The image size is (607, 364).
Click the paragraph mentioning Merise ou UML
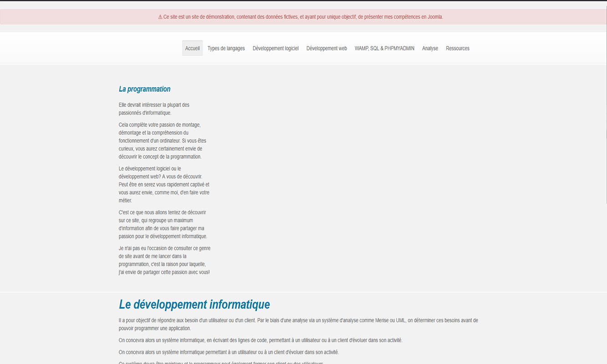[298, 324]
